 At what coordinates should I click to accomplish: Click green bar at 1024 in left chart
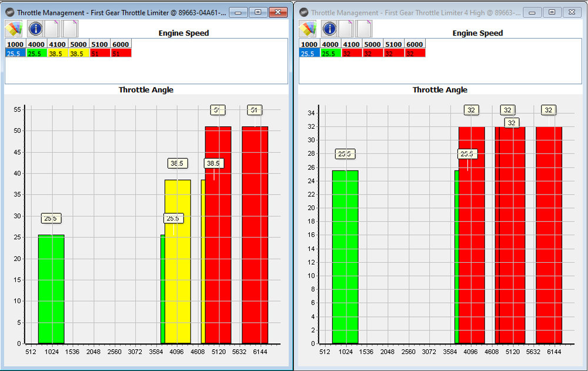pos(51,289)
